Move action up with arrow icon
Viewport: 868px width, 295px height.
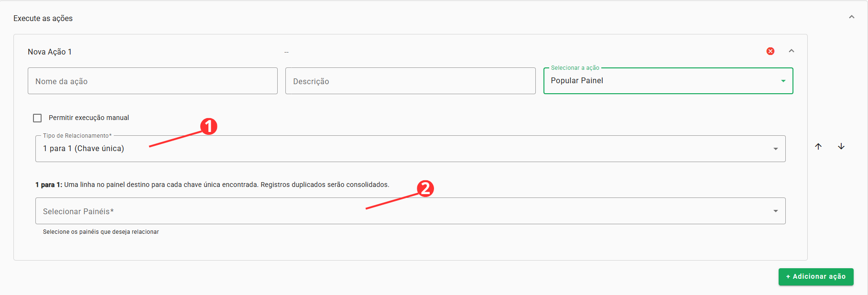pyautogui.click(x=818, y=146)
